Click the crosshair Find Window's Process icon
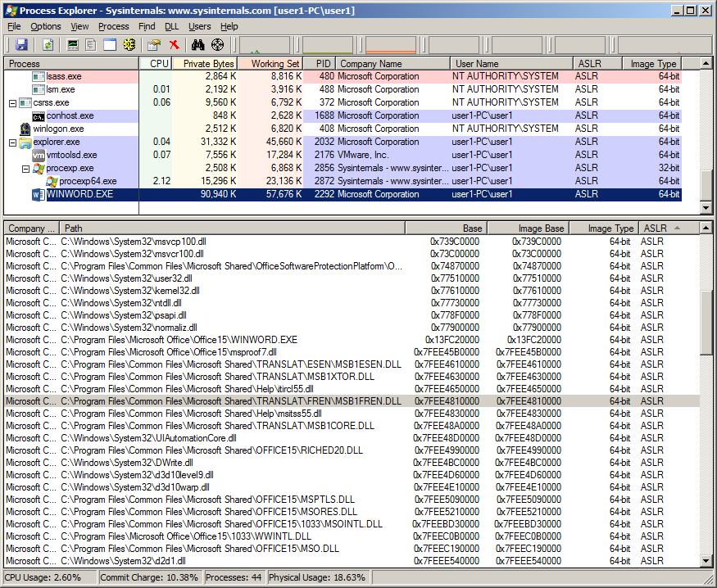Image resolution: width=717 pixels, height=588 pixels. pyautogui.click(x=217, y=45)
